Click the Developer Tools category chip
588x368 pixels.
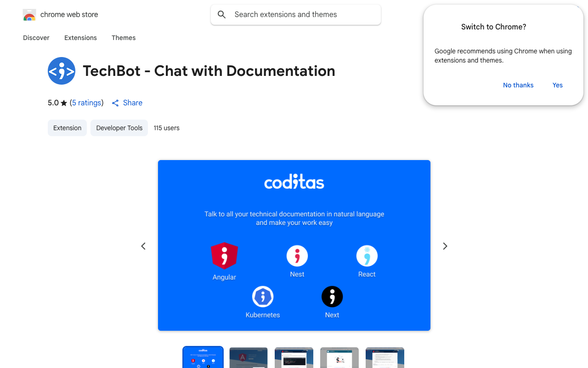click(119, 128)
